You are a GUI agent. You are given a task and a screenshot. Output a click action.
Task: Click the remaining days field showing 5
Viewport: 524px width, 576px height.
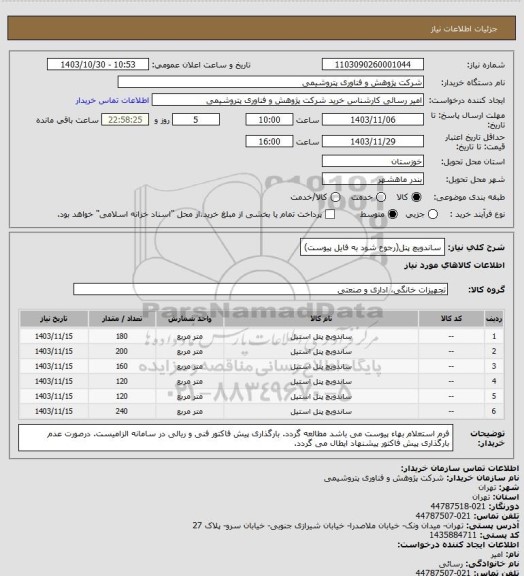196,120
